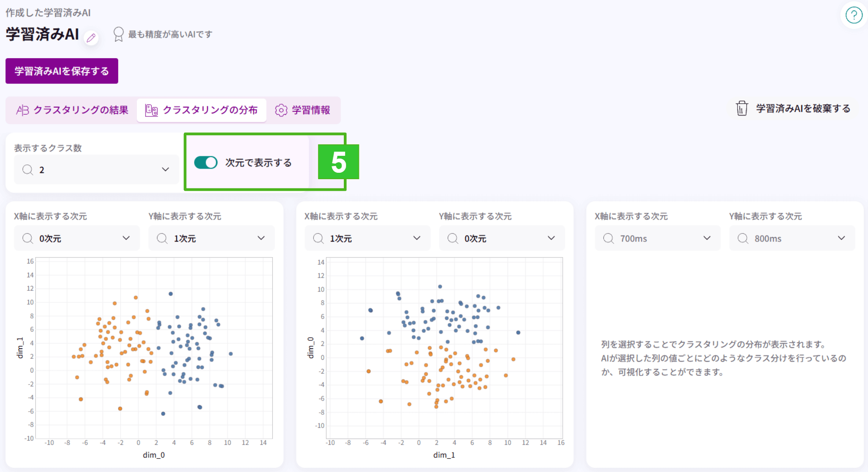Toggle the 次元で表示する switch
The width and height of the screenshot is (868, 472).
point(206,163)
